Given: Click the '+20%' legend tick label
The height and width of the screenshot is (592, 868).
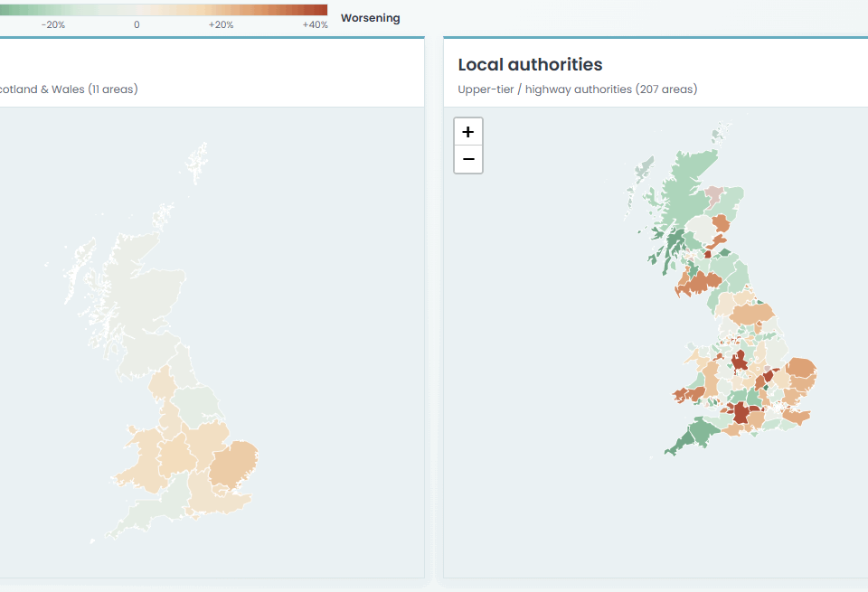Looking at the screenshot, I should point(221,25).
